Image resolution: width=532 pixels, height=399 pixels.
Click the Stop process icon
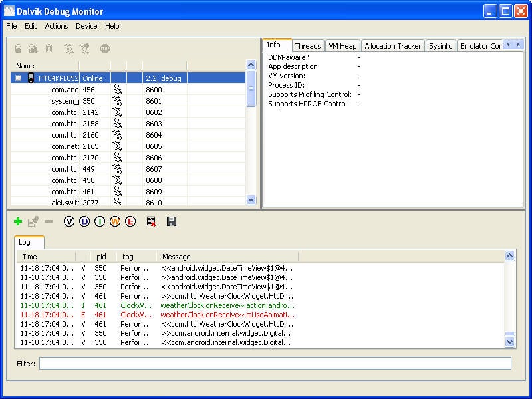[x=105, y=49]
